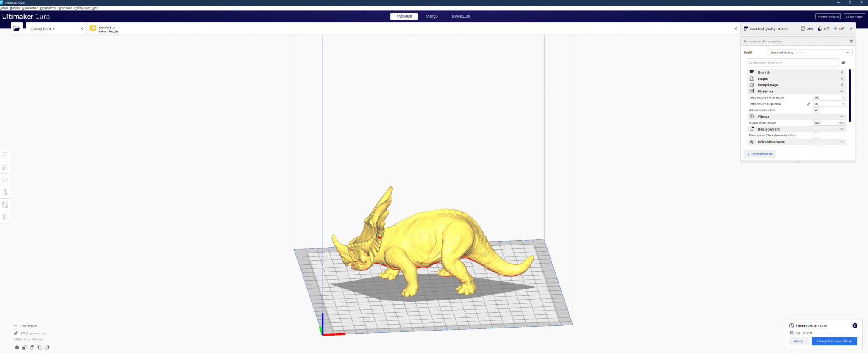Open the Marché en ligne marketplace
868x353 pixels.
click(828, 17)
